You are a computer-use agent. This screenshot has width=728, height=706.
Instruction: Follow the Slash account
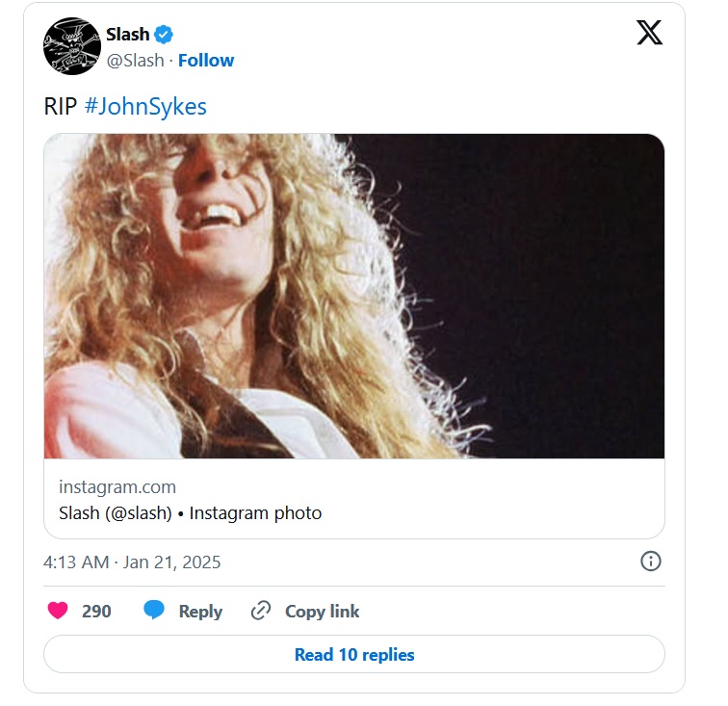click(x=206, y=60)
